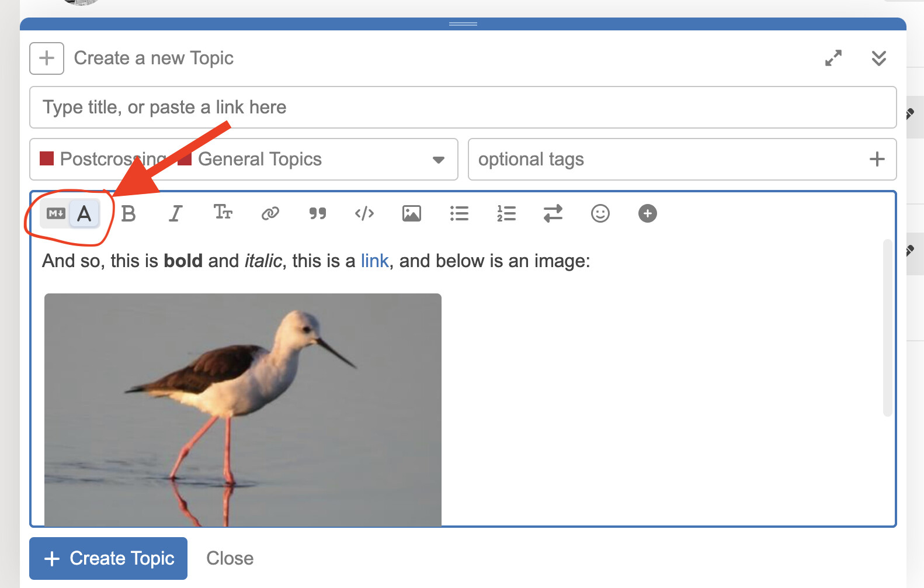Upload an image using the picture icon
The width and height of the screenshot is (924, 588).
[412, 214]
